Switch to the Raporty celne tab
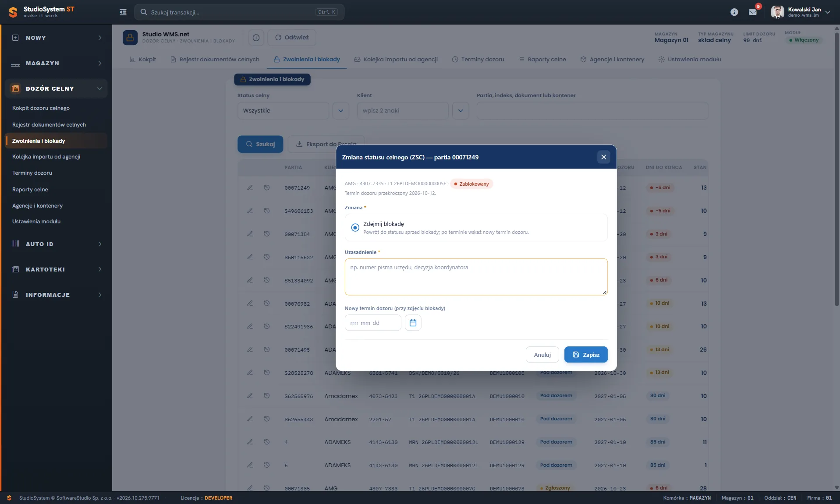The width and height of the screenshot is (840, 504). pos(542,60)
